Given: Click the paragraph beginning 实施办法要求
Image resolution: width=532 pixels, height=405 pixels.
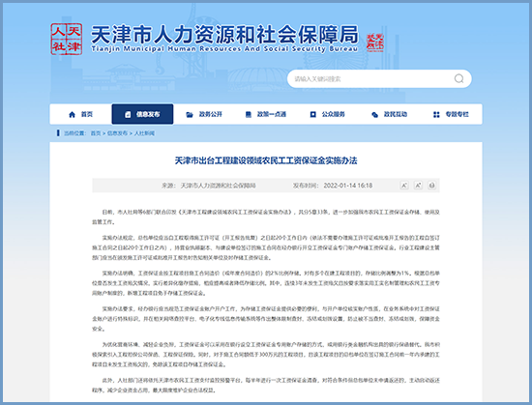Looking at the screenshot, I should point(266,319).
